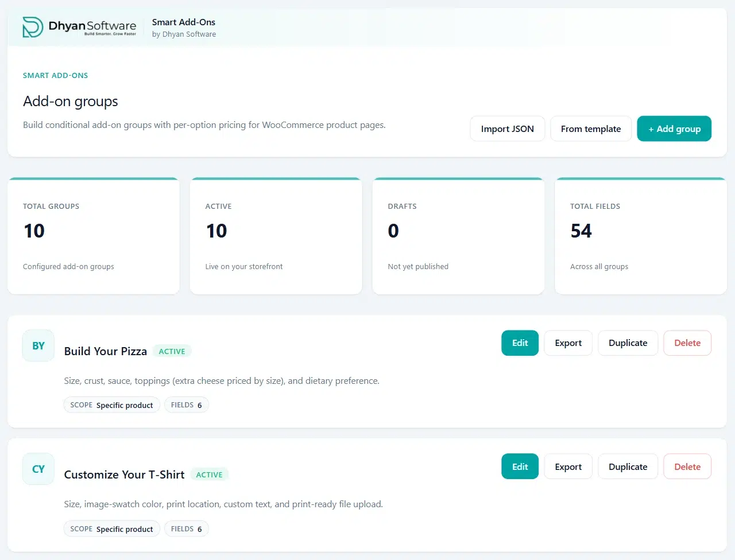Click the + Add group button
This screenshot has height=560, width=735.
coord(674,129)
